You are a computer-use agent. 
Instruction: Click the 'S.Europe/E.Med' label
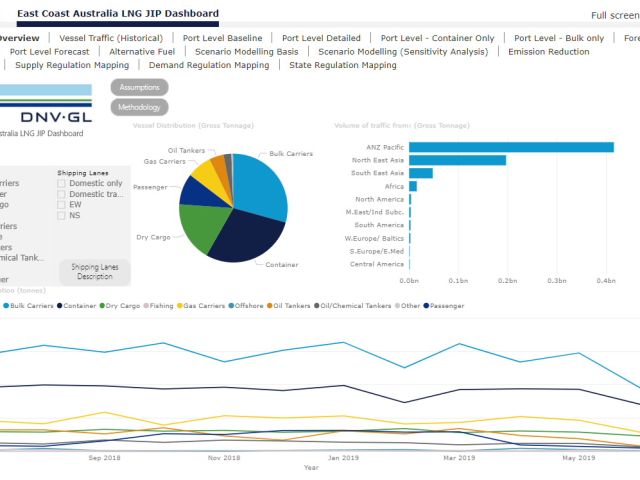point(376,251)
